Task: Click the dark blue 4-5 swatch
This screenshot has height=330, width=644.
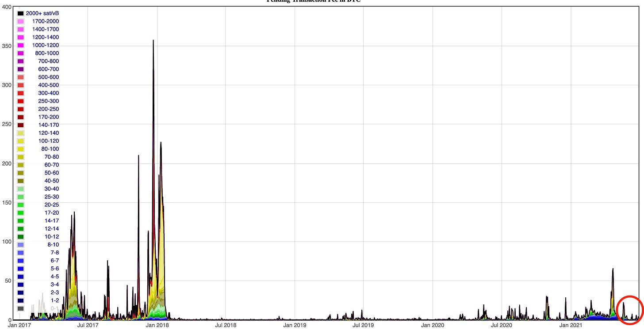Action: coord(20,277)
